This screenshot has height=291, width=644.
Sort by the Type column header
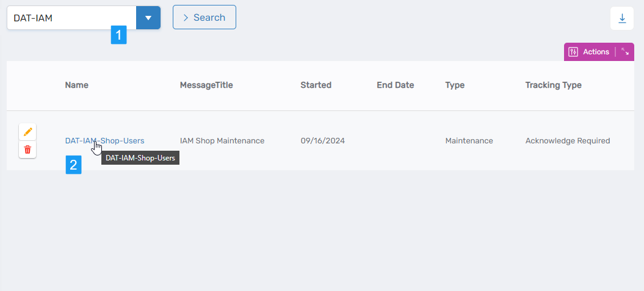[x=455, y=85]
